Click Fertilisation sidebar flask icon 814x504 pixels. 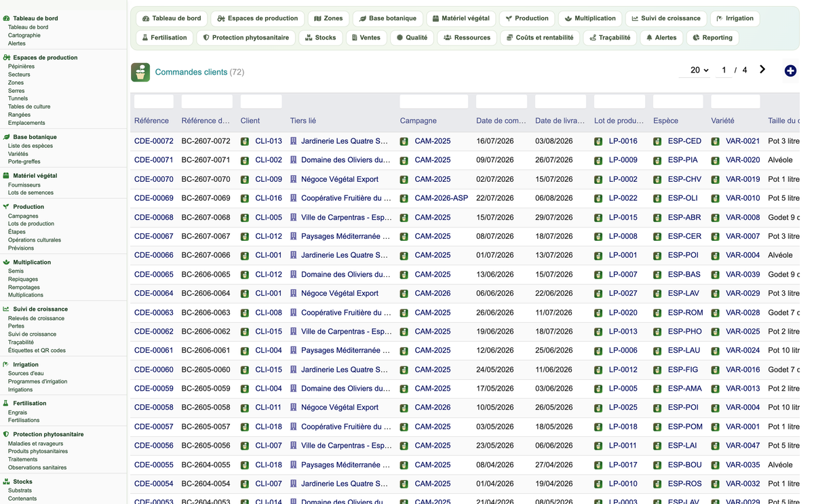pos(6,403)
